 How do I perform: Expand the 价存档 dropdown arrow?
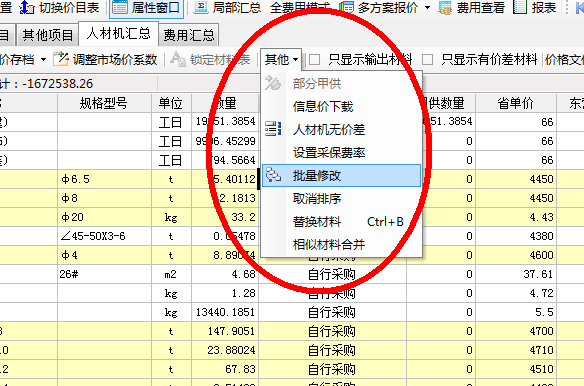click(x=43, y=60)
